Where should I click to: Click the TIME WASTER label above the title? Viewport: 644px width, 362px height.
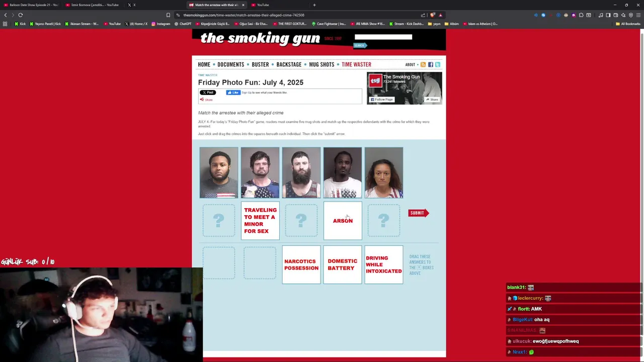(208, 75)
